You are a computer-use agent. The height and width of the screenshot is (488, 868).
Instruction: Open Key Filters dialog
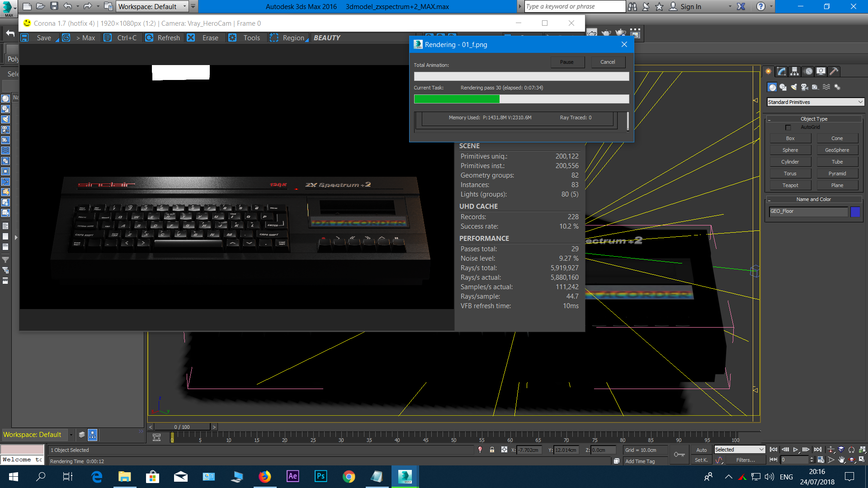[x=745, y=460]
